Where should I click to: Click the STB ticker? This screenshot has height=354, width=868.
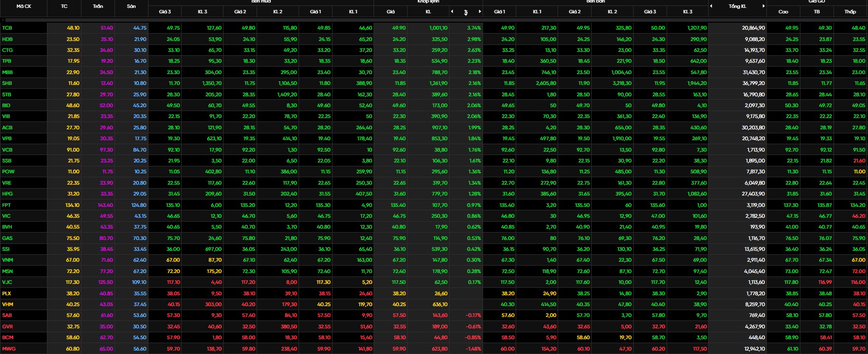(7, 94)
